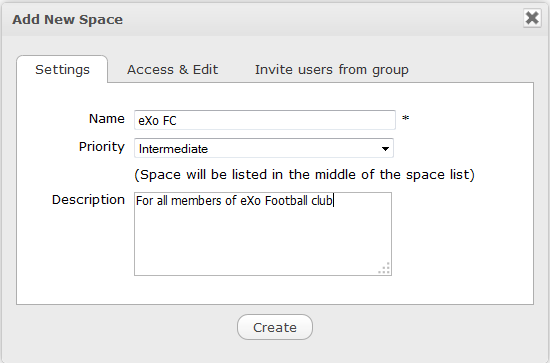Close the Add New Space dialog
This screenshot has height=363, width=550.
pyautogui.click(x=532, y=18)
